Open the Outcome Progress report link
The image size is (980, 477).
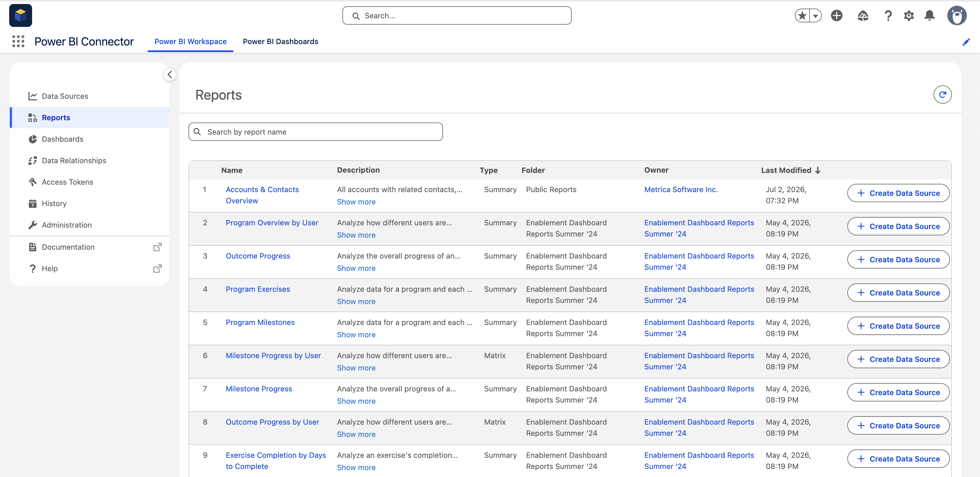point(258,256)
